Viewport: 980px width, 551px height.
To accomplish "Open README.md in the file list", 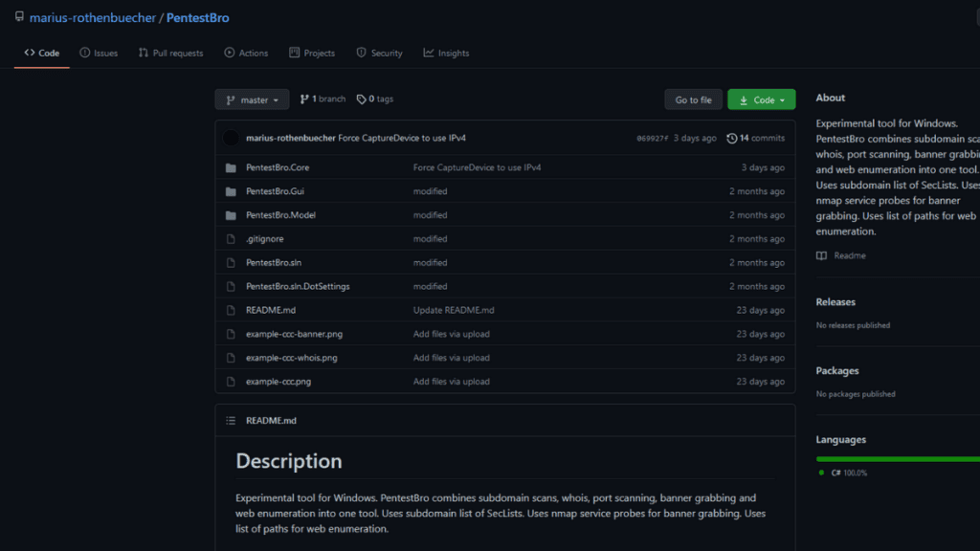I will click(x=271, y=310).
